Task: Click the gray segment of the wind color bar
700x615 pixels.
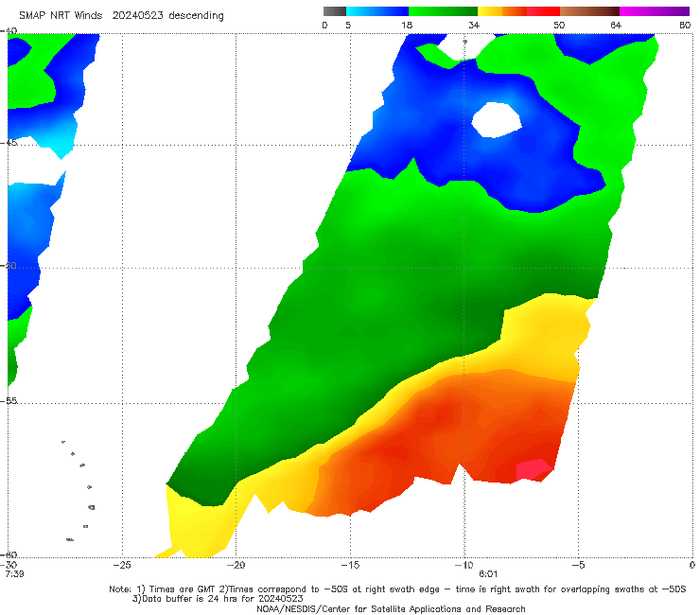Action: [335, 11]
